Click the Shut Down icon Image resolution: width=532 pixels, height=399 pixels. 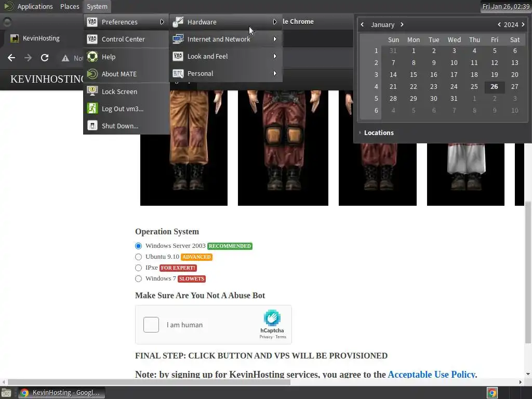pos(92,126)
